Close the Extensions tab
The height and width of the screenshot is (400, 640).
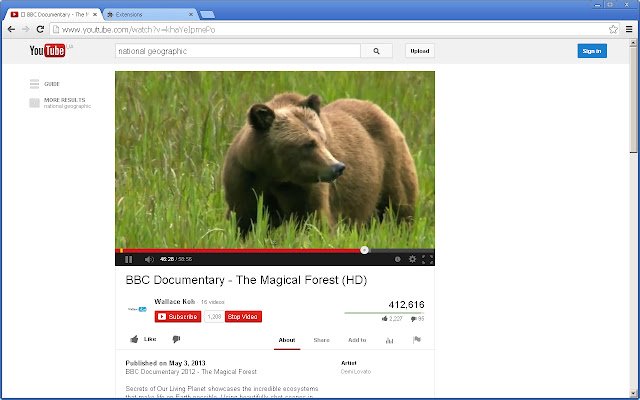(191, 14)
